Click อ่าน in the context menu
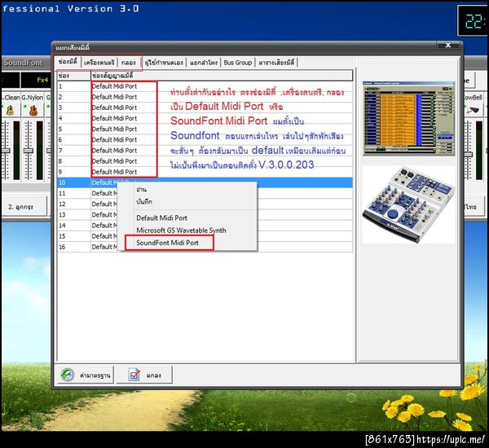Screen dimensions: 489x448 [141, 190]
